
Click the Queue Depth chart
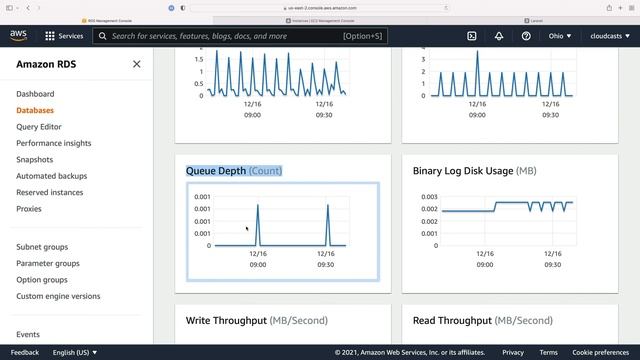(x=283, y=232)
